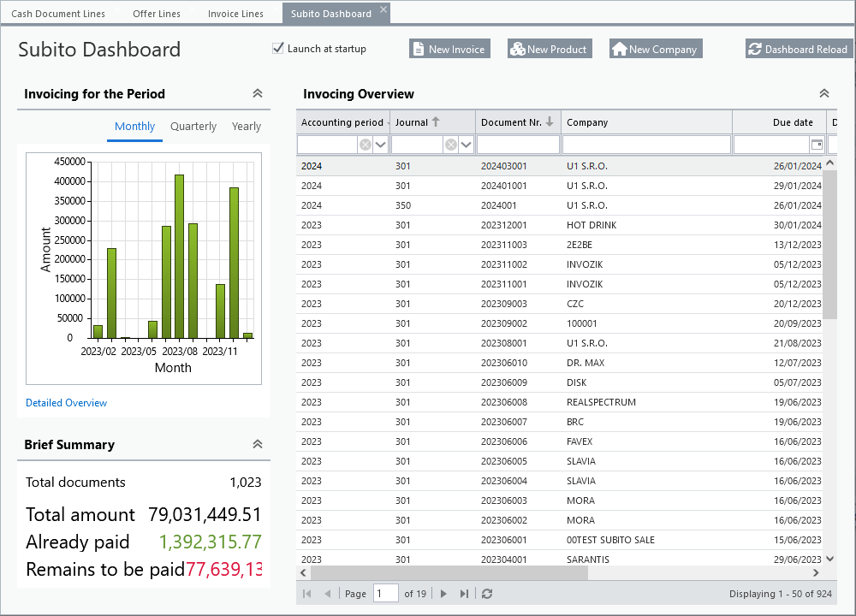This screenshot has height=616, width=856.
Task: Open the Journal filter dropdown
Action: pos(466,145)
